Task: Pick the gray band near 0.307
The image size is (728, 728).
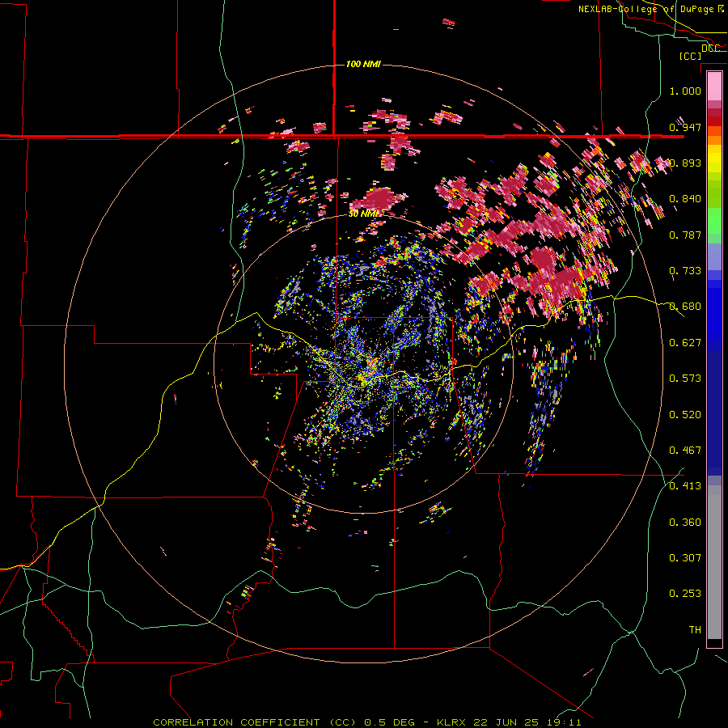Action: click(x=714, y=562)
